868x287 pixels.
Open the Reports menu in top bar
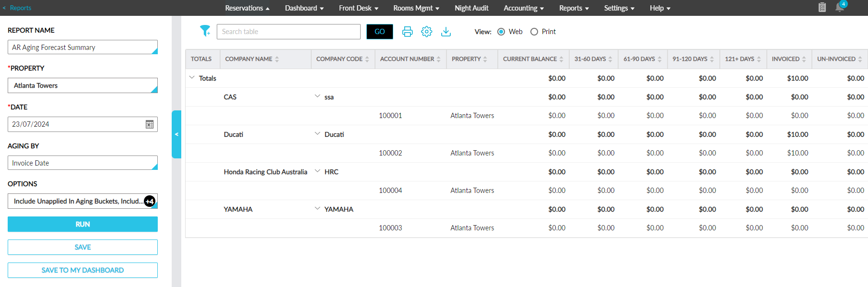(x=574, y=8)
